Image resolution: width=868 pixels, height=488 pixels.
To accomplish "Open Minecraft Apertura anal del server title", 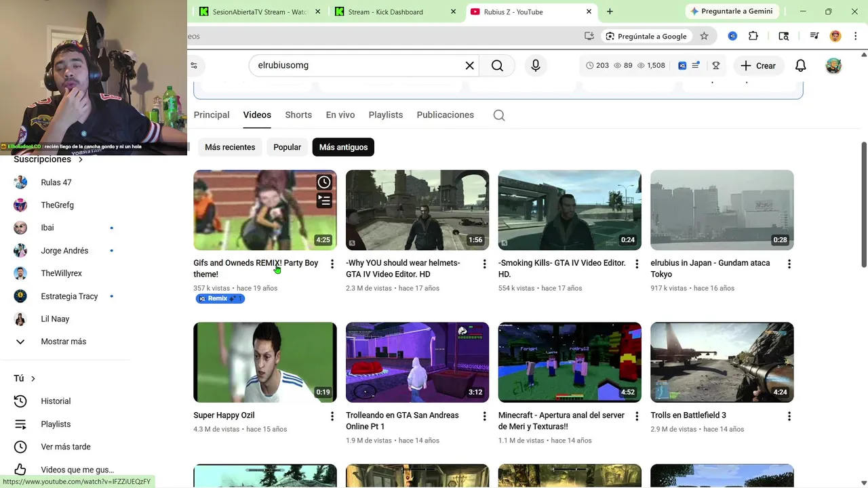I will click(x=561, y=421).
